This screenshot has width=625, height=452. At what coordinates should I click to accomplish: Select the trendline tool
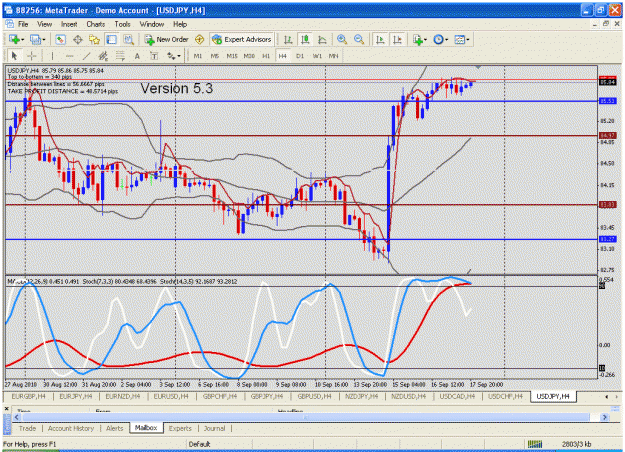[x=86, y=56]
